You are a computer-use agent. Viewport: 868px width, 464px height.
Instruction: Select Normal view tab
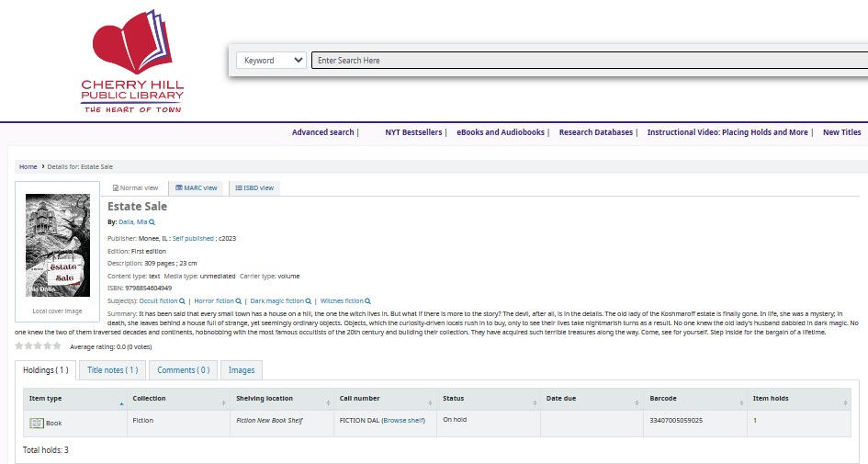tap(136, 188)
